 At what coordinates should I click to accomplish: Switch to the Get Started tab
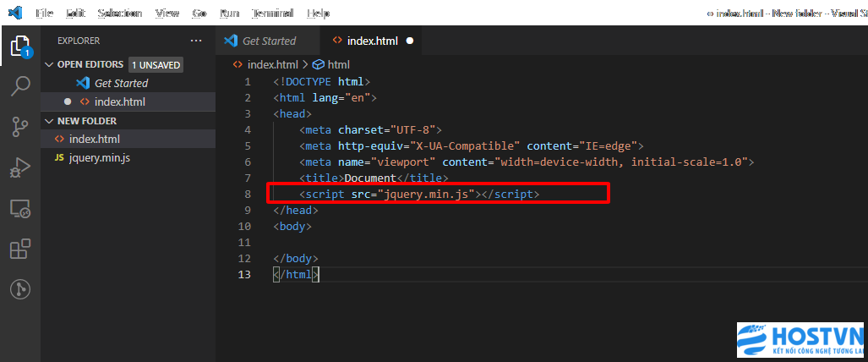tap(268, 41)
